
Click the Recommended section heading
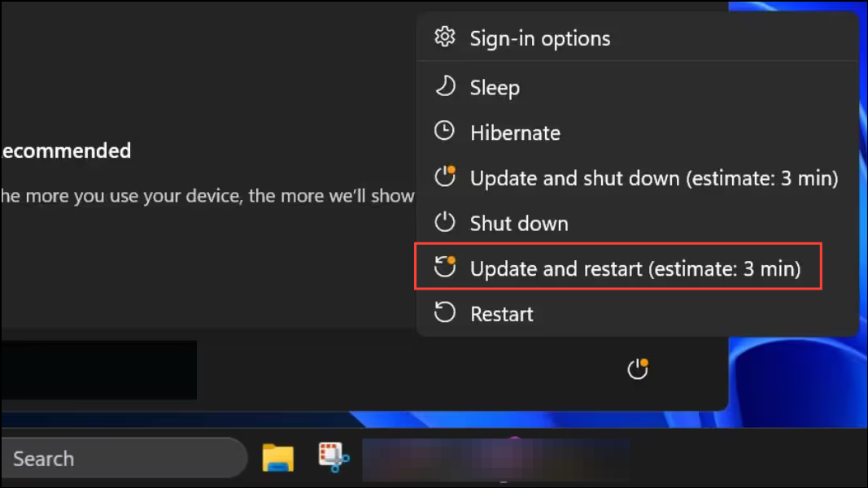(x=66, y=150)
